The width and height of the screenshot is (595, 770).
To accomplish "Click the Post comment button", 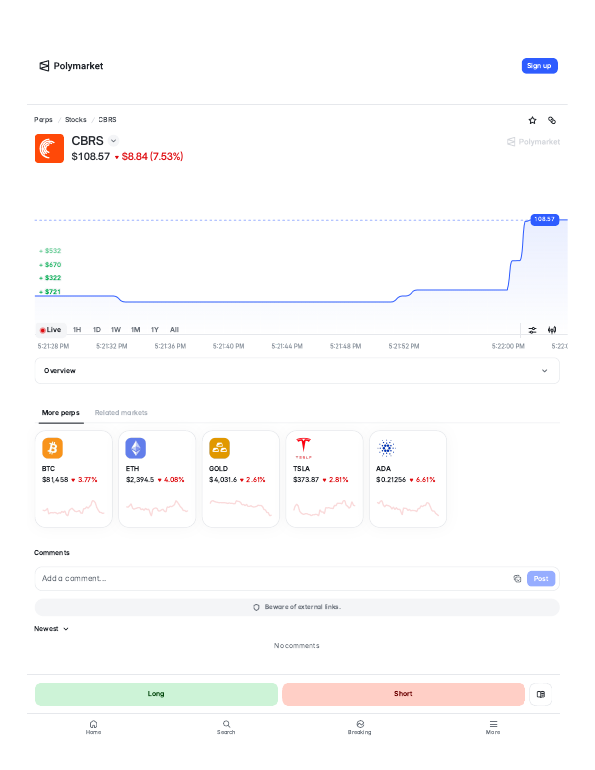I will click(x=541, y=578).
